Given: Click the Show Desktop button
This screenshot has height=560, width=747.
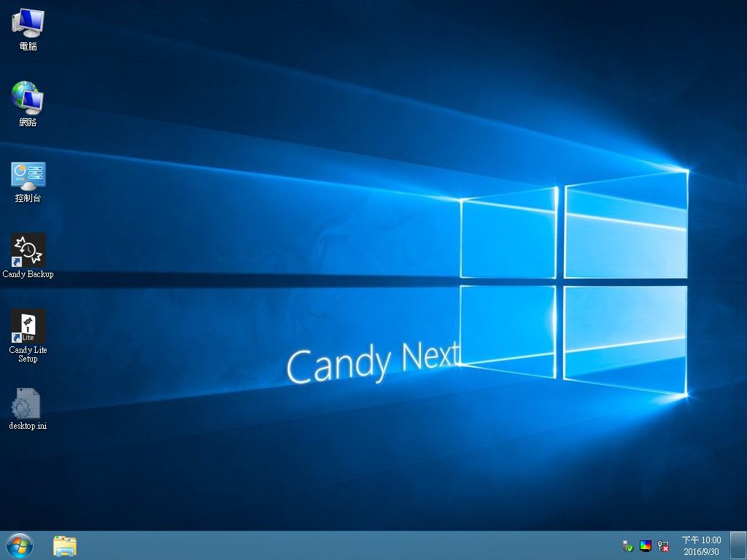Looking at the screenshot, I should (x=738, y=545).
